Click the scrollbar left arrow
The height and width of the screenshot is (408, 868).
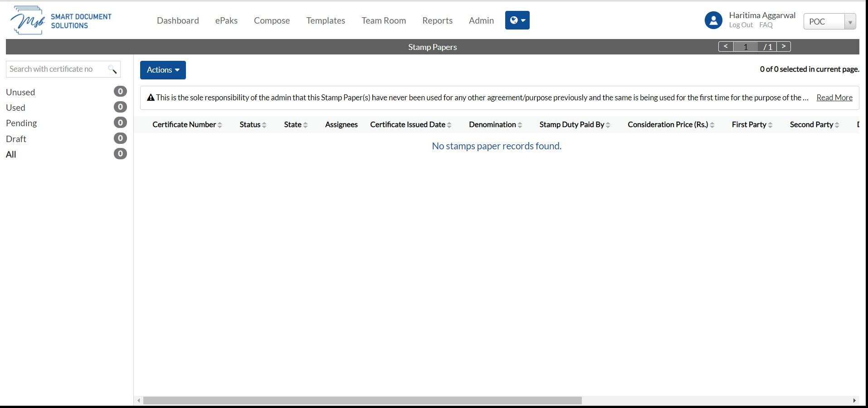[x=139, y=401]
